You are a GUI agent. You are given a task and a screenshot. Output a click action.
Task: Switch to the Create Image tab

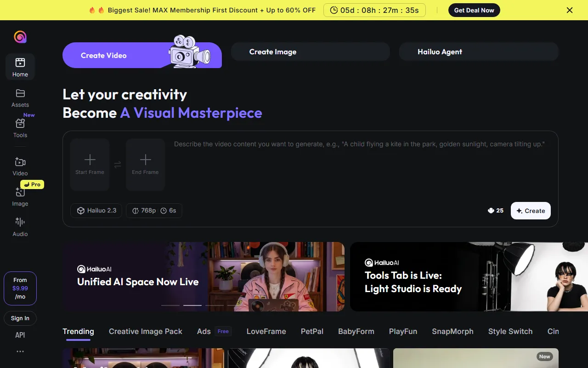310,52
